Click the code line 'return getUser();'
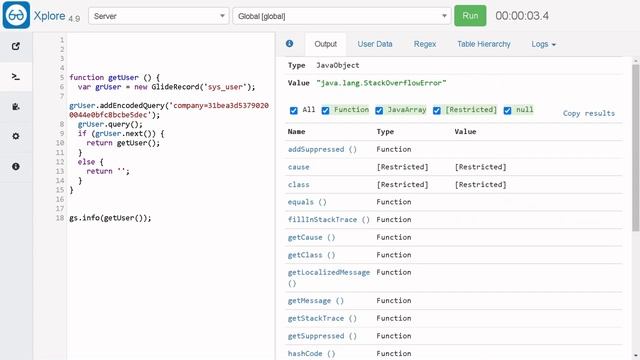The width and height of the screenshot is (640, 360). [123, 143]
